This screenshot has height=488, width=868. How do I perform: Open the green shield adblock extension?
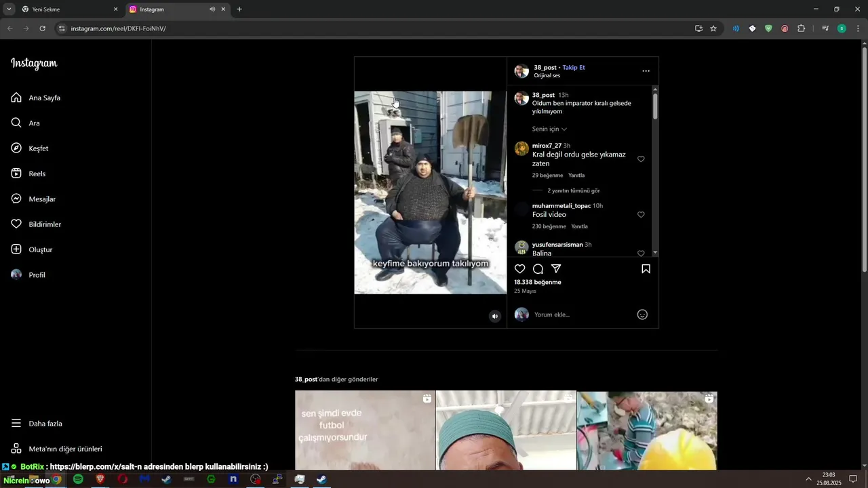pyautogui.click(x=768, y=28)
